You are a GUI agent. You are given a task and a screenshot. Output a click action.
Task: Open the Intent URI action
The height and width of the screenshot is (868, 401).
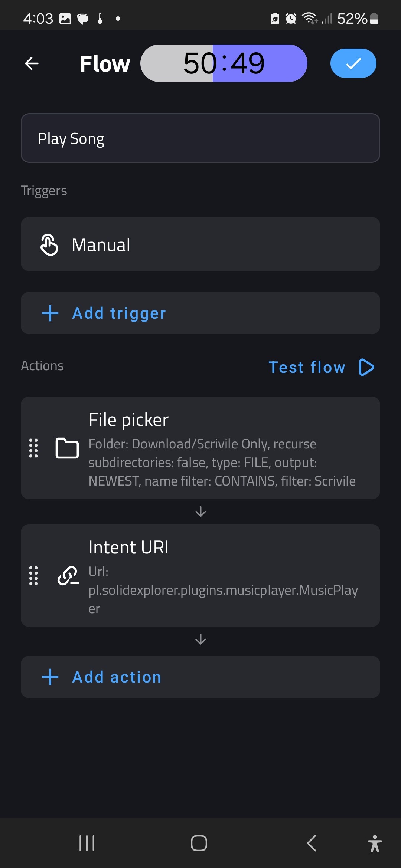tap(223, 576)
